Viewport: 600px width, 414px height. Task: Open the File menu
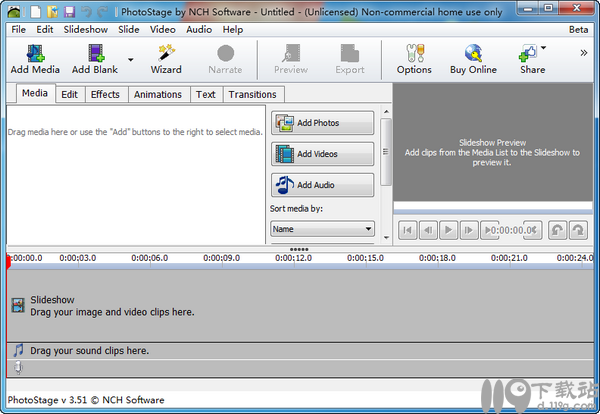click(x=18, y=29)
